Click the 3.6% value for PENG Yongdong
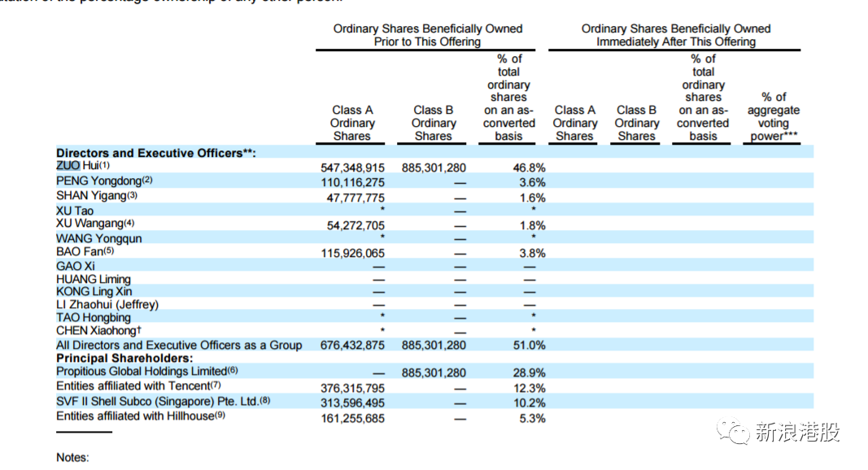 coord(533,183)
